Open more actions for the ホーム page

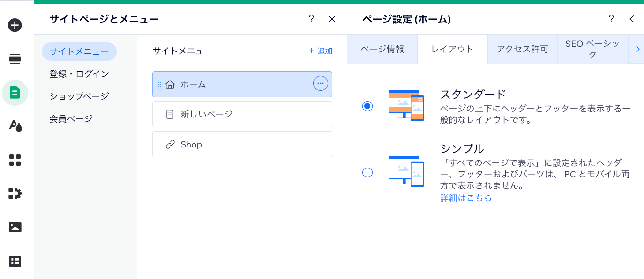pyautogui.click(x=320, y=83)
